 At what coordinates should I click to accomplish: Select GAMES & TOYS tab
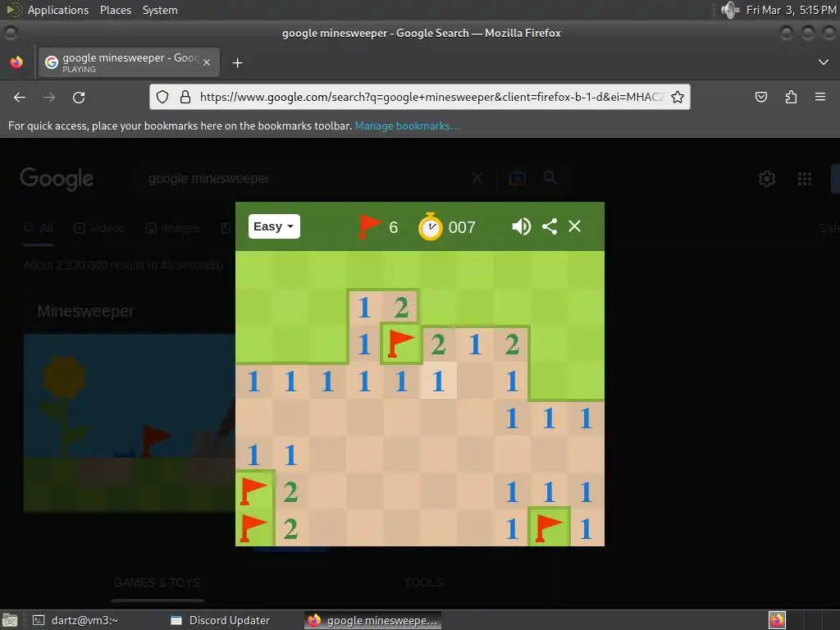pos(157,582)
